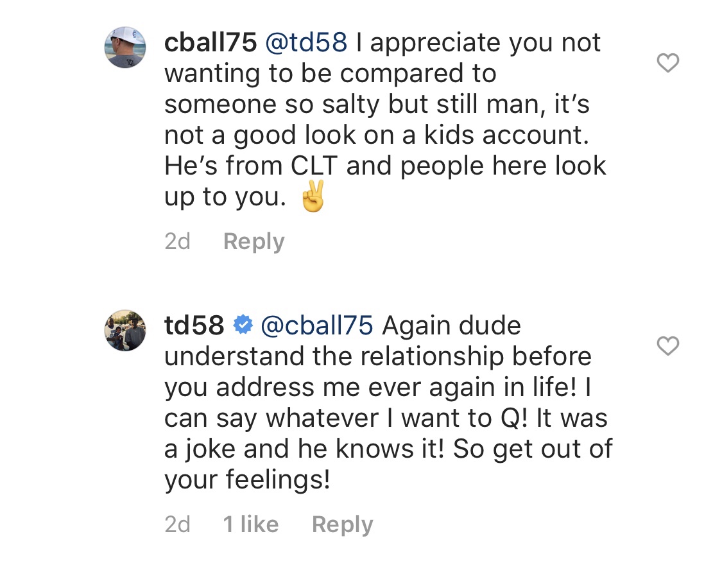Tap the 2d timestamp on td58's comment
Viewport: 722px width, 588px height.
click(x=177, y=524)
